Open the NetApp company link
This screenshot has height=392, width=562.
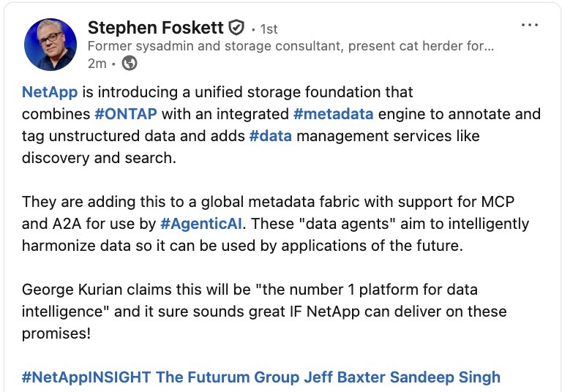point(49,92)
